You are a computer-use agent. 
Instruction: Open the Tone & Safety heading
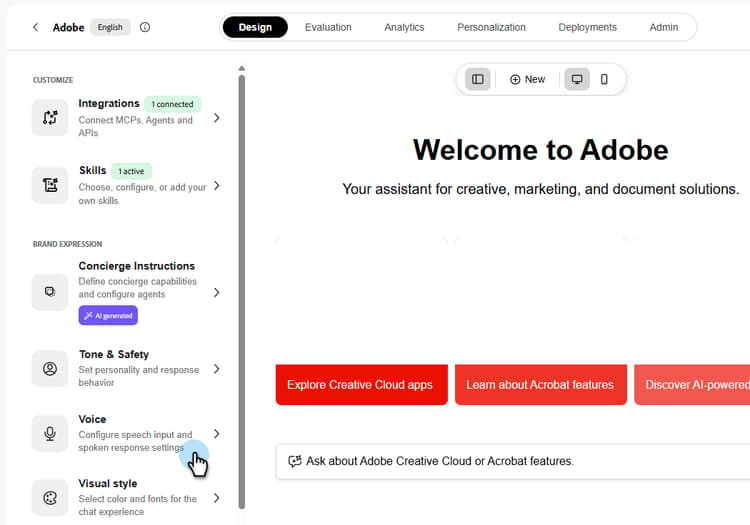[x=114, y=354]
